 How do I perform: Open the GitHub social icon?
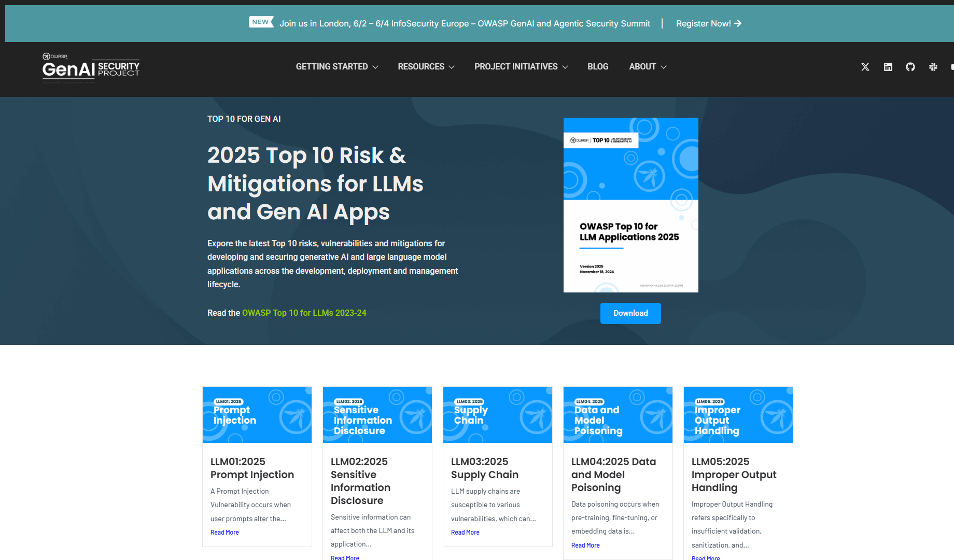pos(910,67)
